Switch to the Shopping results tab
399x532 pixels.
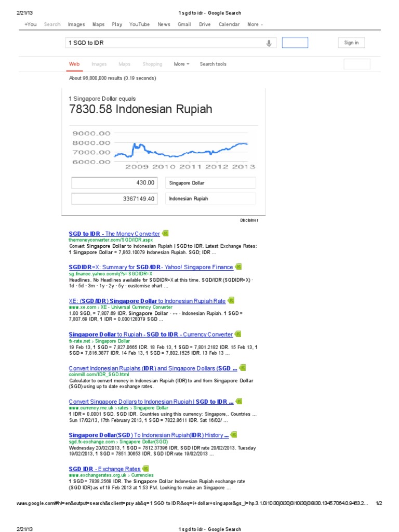pos(152,64)
